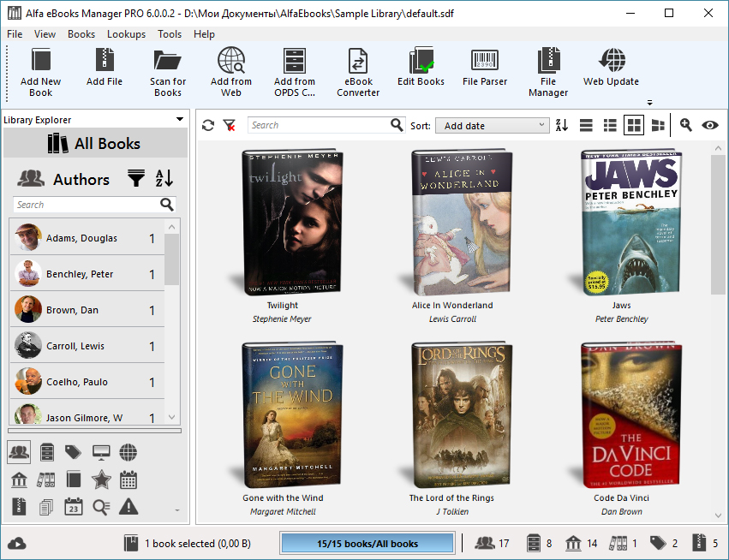
Task: Open the calendar grid icon in explorer
Action: [128, 480]
